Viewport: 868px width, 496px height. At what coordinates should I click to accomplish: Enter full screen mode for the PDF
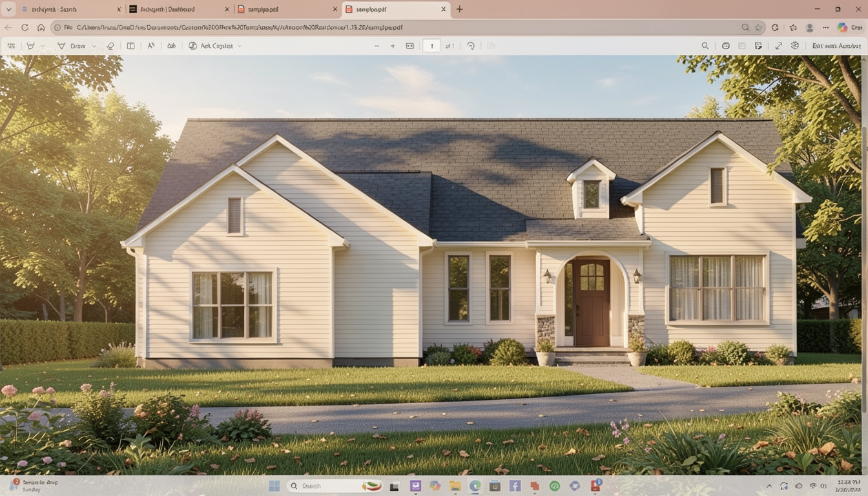click(778, 46)
